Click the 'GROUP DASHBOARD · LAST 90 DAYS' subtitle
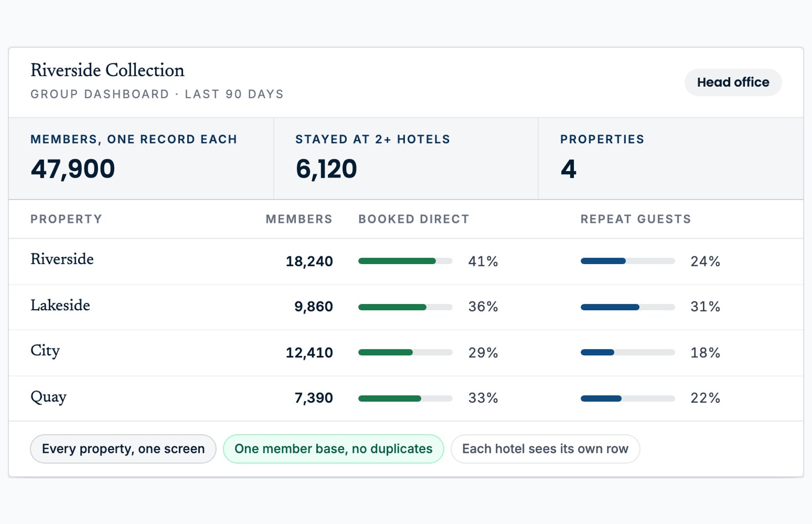This screenshot has height=524, width=812. click(x=157, y=94)
